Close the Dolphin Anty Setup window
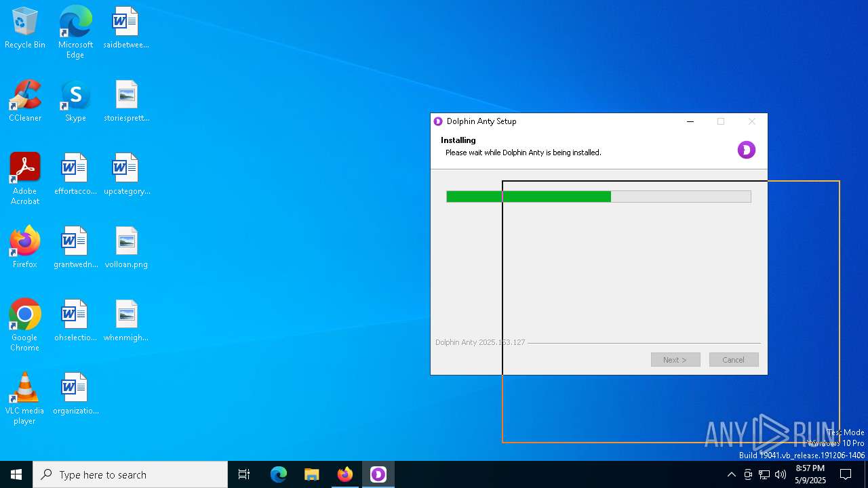This screenshot has width=868, height=488. click(x=752, y=121)
